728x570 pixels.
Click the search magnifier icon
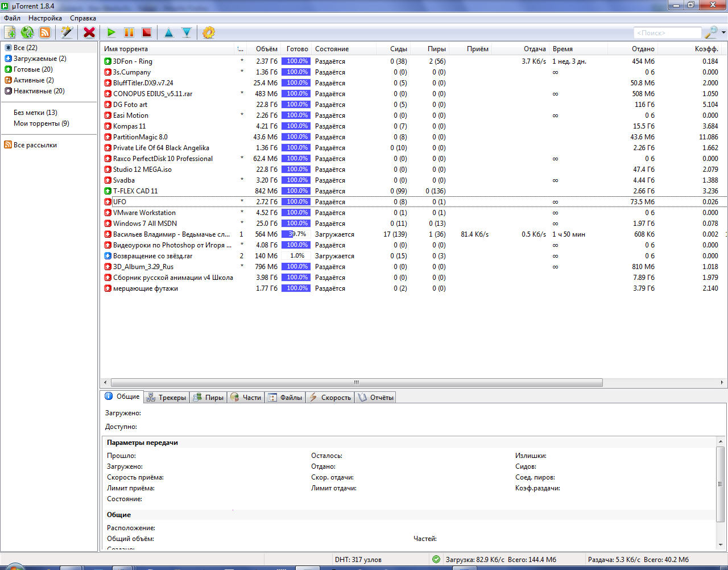711,32
